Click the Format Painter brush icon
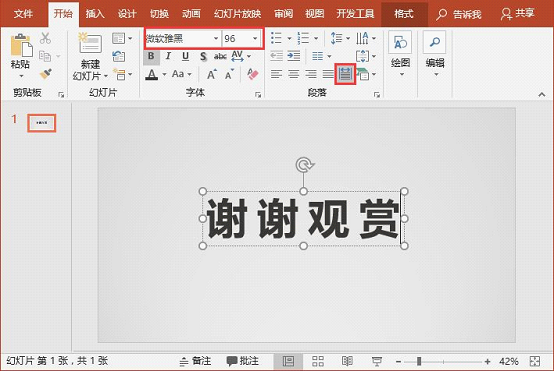Image resolution: width=554 pixels, height=371 pixels. pyautogui.click(x=46, y=74)
